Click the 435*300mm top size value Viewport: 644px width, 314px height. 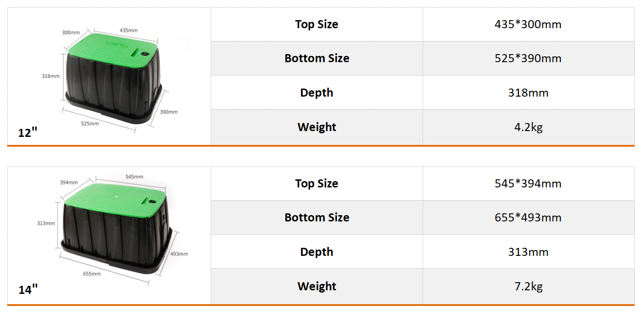tap(528, 24)
